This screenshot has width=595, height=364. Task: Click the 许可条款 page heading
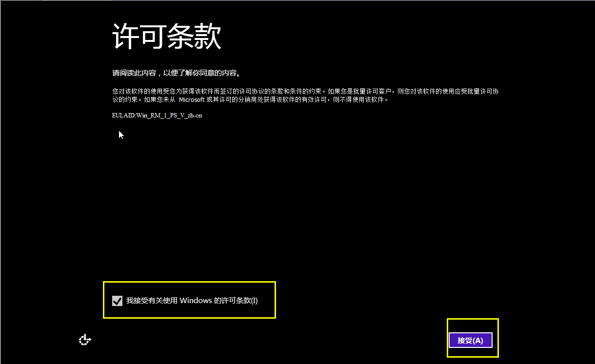coord(167,37)
